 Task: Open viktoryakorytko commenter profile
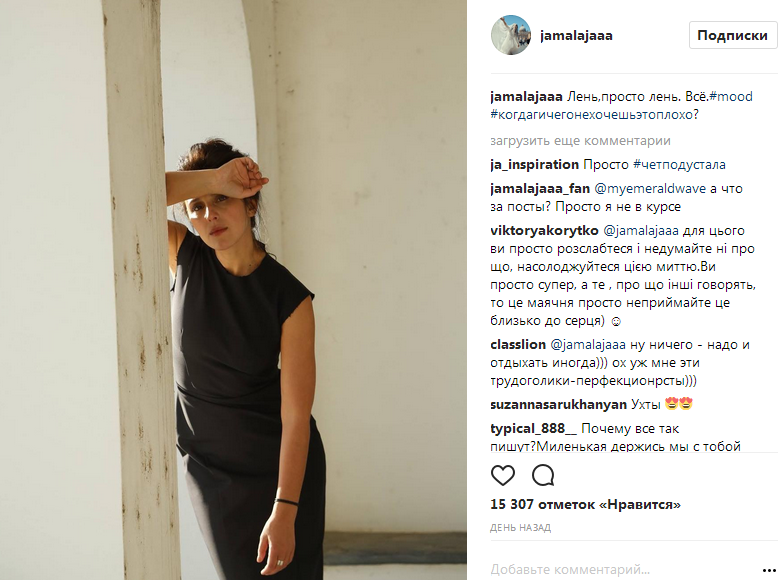(544, 231)
